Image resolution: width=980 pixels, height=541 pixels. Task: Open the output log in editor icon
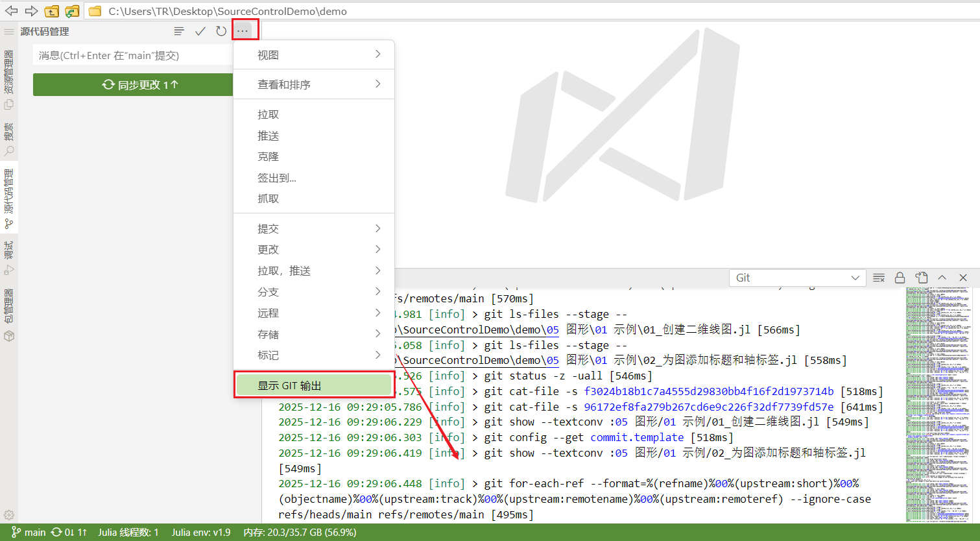pyautogui.click(x=921, y=278)
